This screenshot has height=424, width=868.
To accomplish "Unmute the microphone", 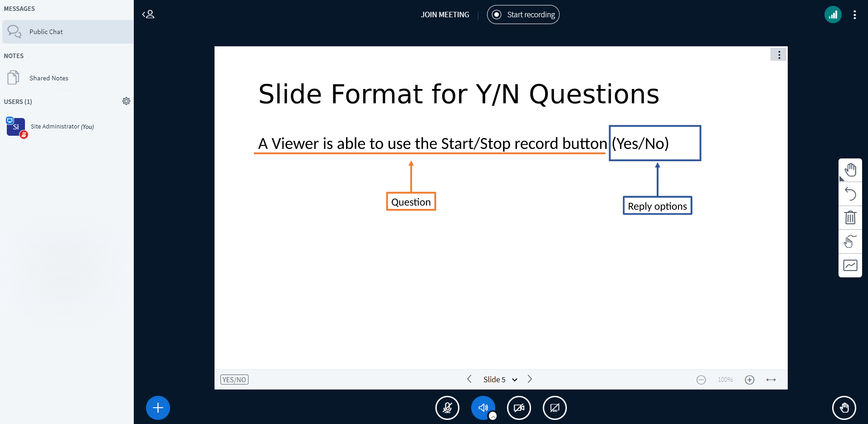I will point(447,408).
